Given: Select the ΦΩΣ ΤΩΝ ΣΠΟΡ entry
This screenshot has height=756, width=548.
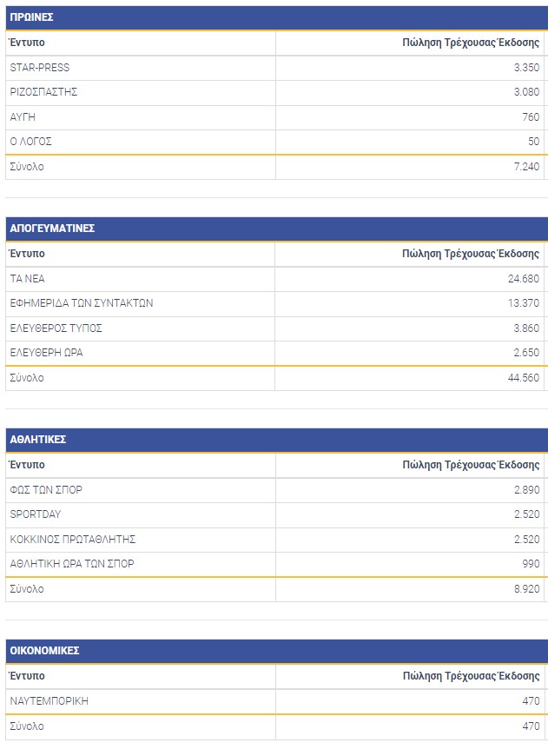Looking at the screenshot, I should [46, 490].
